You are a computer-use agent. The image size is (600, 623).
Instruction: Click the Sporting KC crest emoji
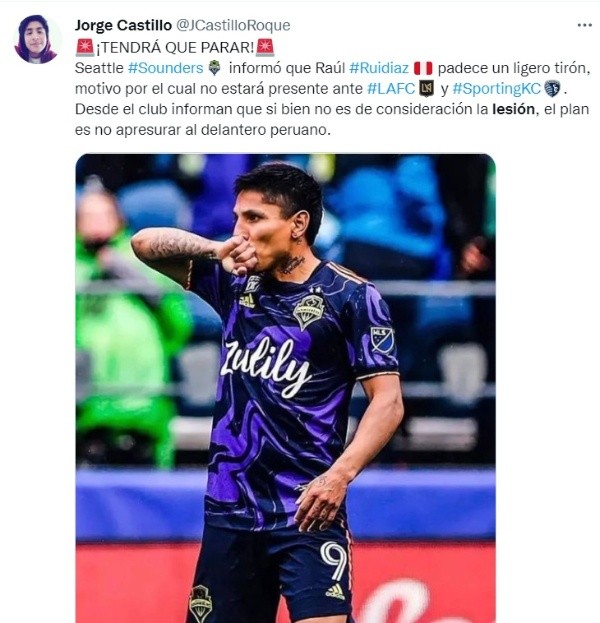click(x=552, y=89)
